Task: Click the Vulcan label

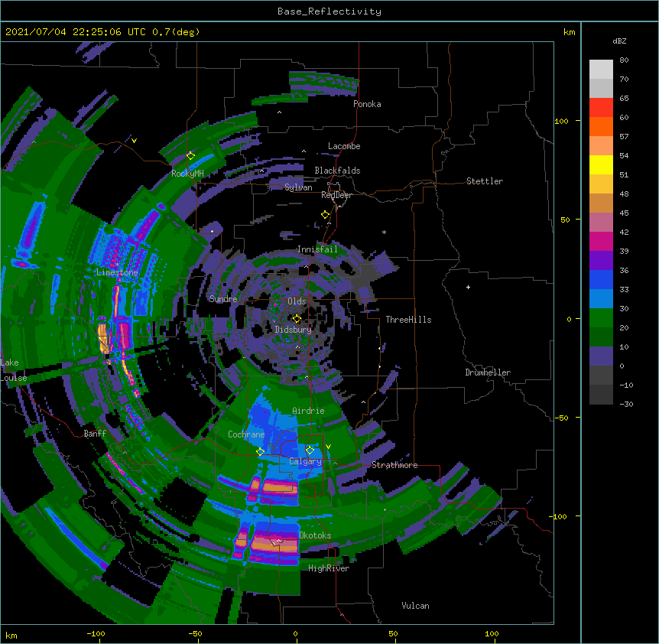Action: coord(415,606)
